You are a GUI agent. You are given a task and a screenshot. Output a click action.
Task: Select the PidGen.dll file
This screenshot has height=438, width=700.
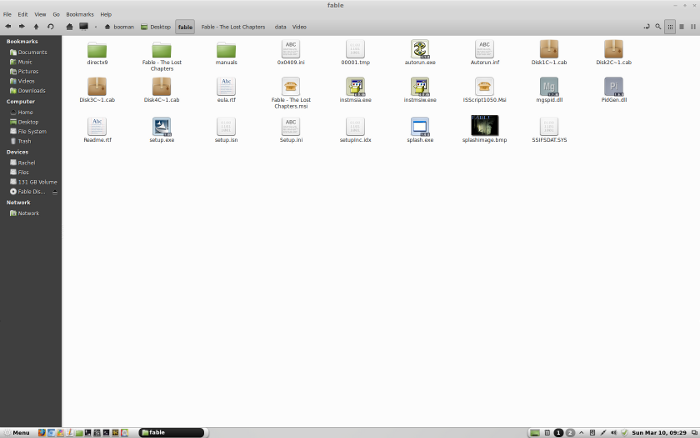[614, 90]
